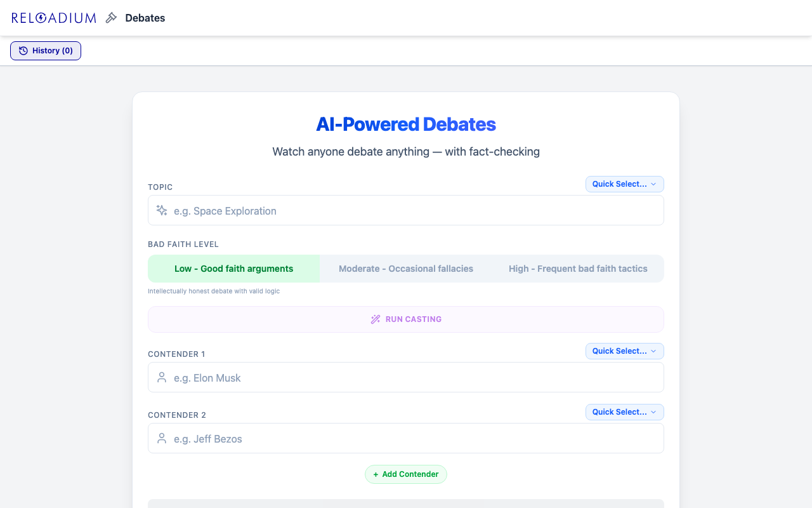Screen dimensions: 812x508
Task: Click the plus icon on Add Contender
Action: pyautogui.click(x=376, y=474)
